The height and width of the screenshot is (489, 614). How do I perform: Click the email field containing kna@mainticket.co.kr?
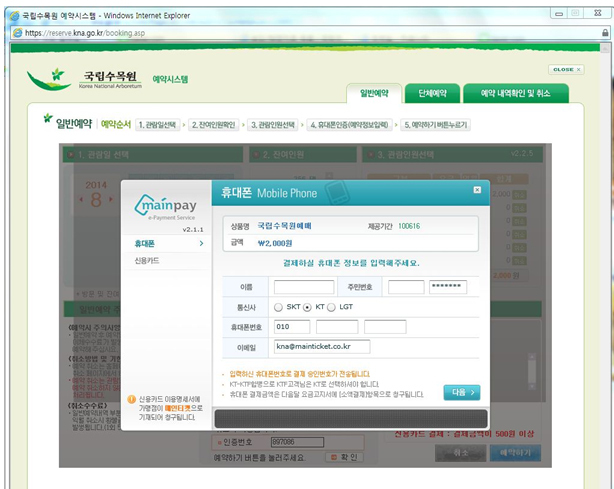coord(322,346)
